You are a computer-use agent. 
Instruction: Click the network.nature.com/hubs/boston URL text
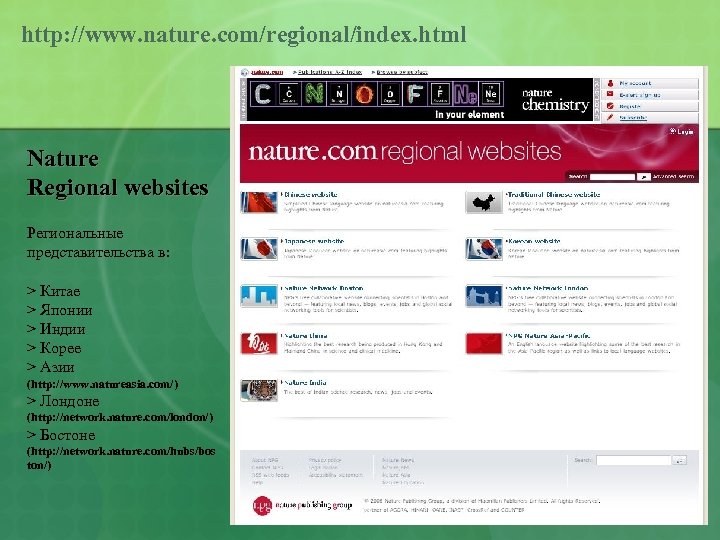click(x=121, y=458)
